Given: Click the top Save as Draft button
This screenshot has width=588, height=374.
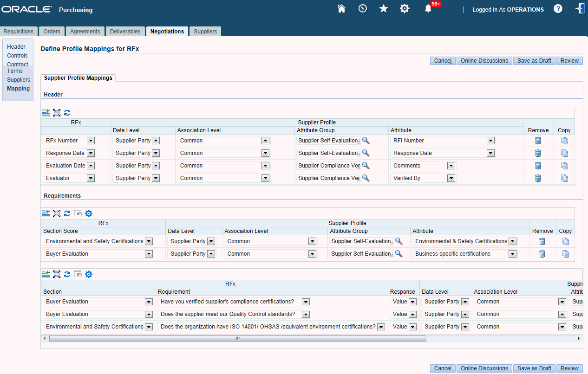Looking at the screenshot, I should tap(534, 61).
